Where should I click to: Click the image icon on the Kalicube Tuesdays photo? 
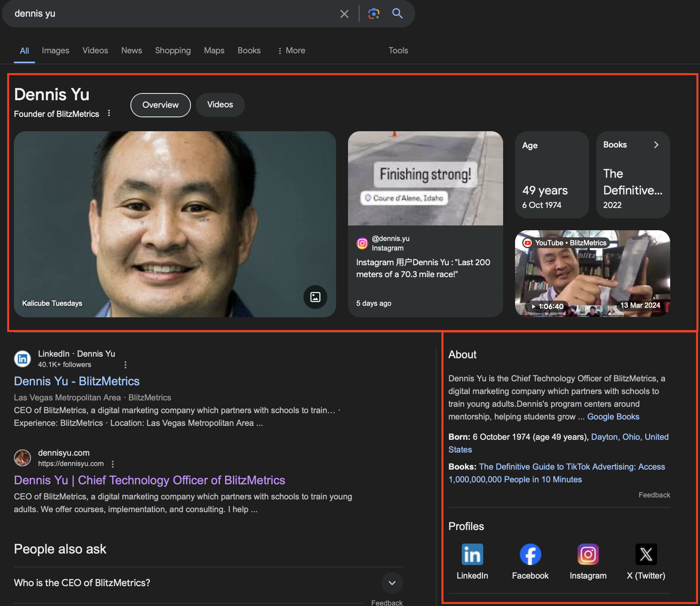click(x=315, y=297)
